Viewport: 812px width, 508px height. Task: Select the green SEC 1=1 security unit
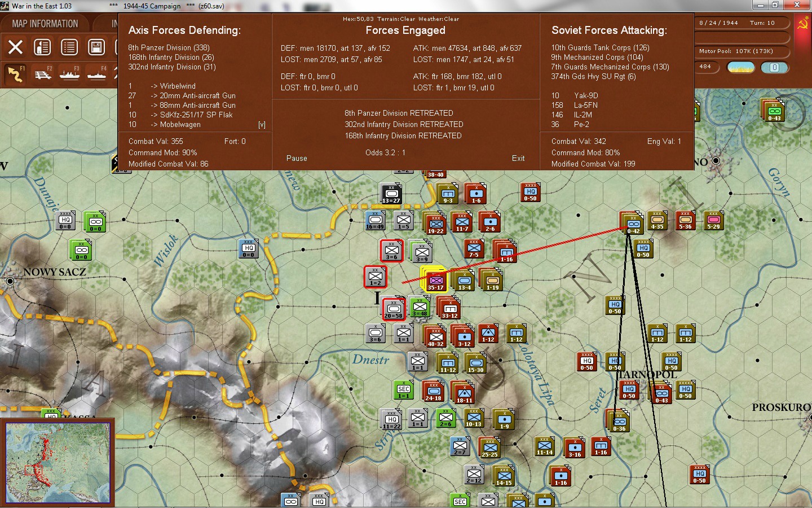[404, 389]
